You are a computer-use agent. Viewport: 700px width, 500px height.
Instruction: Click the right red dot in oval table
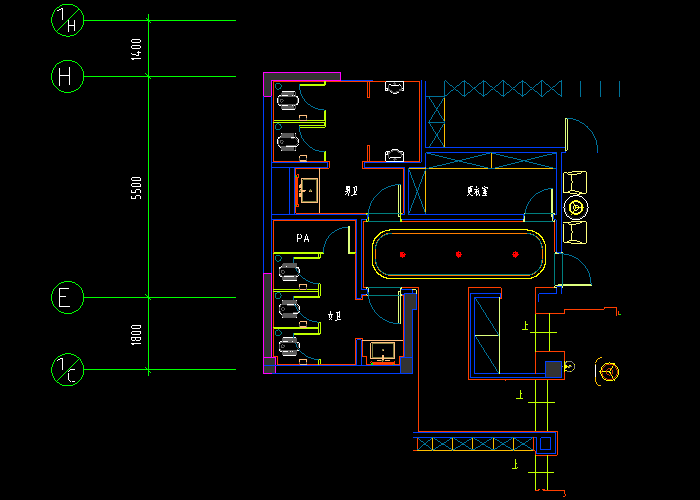coord(516,254)
